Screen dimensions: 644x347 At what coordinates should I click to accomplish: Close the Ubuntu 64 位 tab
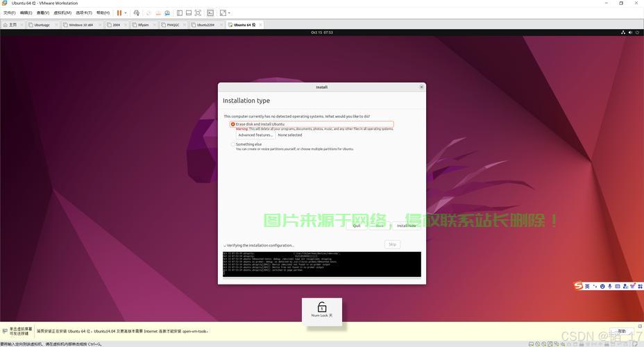(260, 25)
